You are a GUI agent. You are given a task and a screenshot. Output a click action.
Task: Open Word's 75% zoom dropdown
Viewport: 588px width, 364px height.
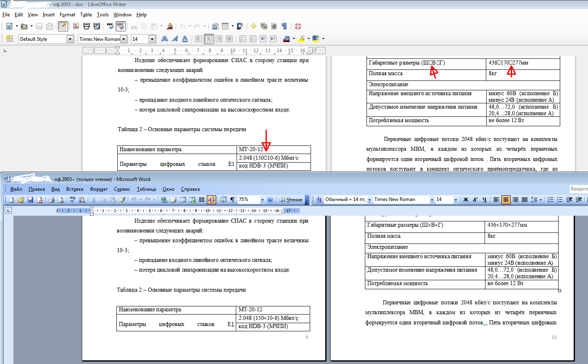(262, 200)
